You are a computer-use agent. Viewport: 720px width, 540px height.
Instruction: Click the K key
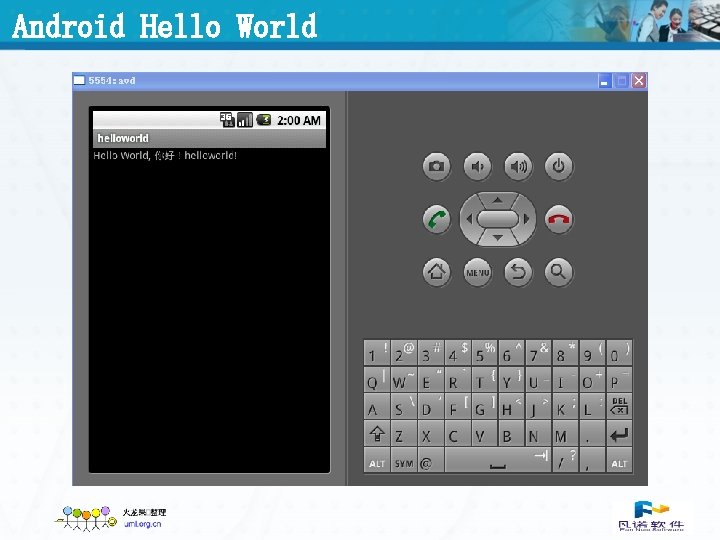point(565,406)
